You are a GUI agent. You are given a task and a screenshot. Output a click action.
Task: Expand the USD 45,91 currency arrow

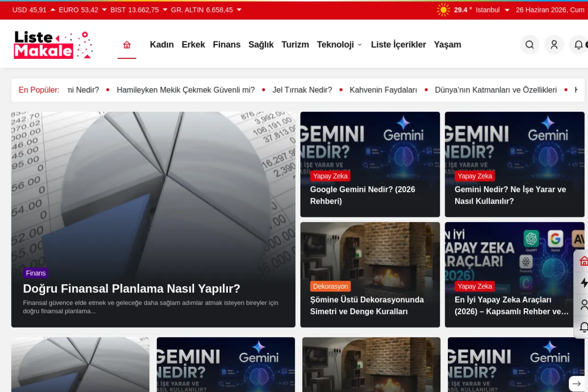pos(53,10)
